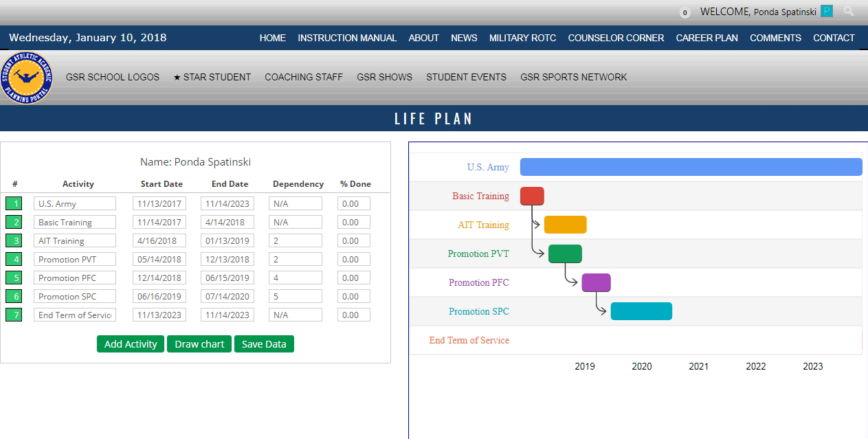Click the Add Activity button
The image size is (868, 439).
point(131,344)
